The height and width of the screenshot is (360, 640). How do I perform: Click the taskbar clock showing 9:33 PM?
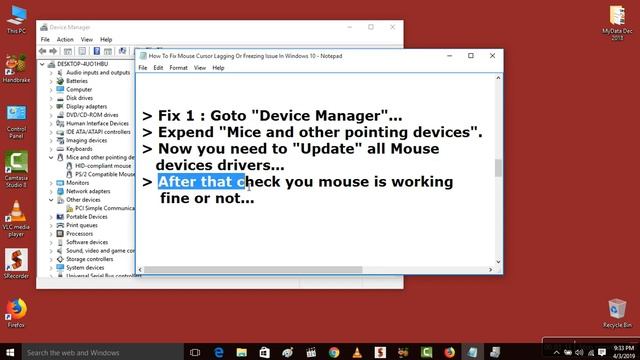click(624, 352)
